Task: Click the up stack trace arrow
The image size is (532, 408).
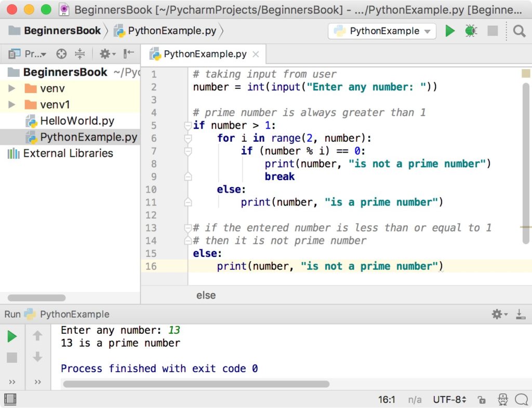Action: (x=37, y=336)
